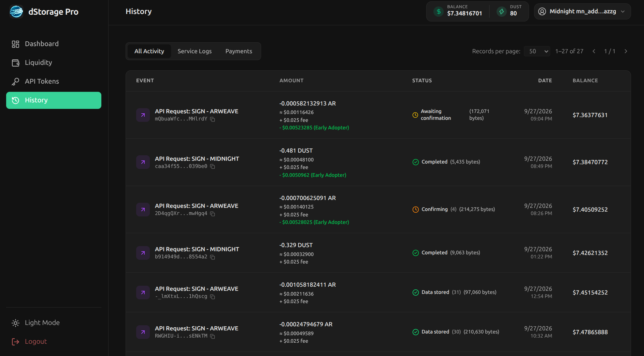Viewport: 644px width, 356px height.
Task: Click the amount -0.481 DUST
Action: point(296,151)
